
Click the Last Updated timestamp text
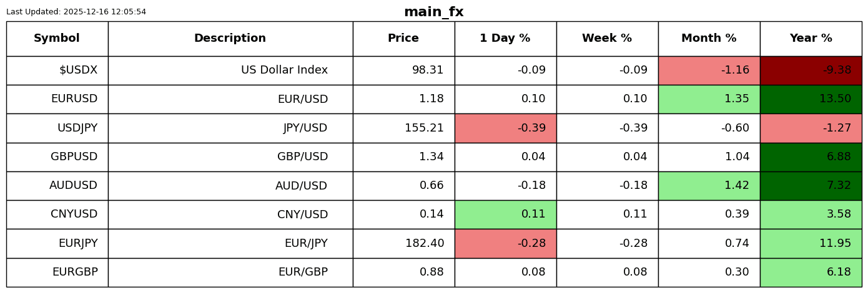coord(76,12)
